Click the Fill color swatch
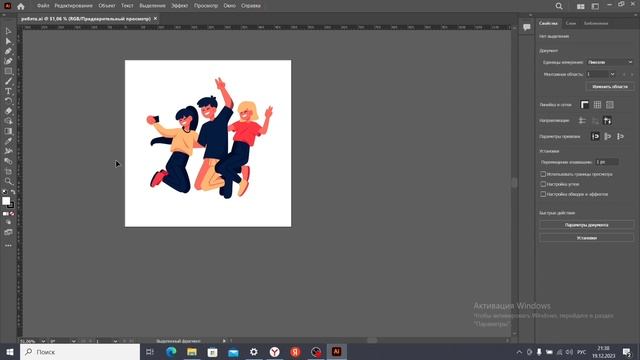This screenshot has width=640, height=360. [x=6, y=201]
